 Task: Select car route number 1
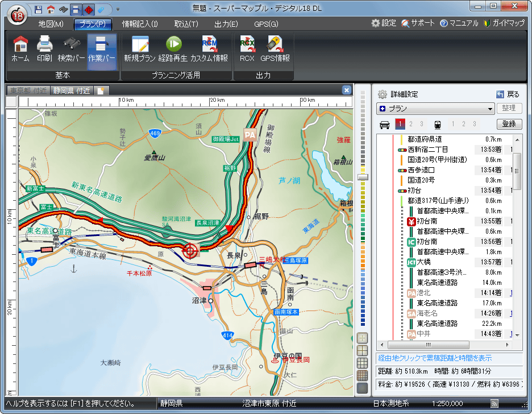tap(400, 124)
